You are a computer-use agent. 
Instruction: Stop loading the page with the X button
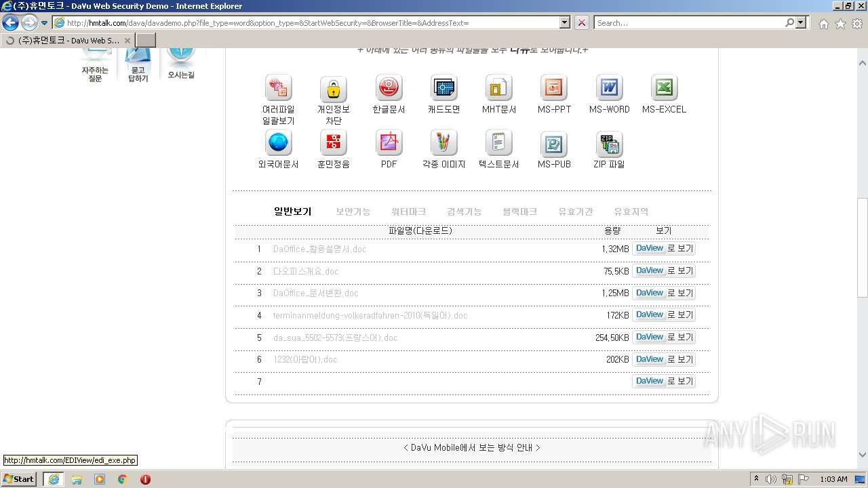582,22
